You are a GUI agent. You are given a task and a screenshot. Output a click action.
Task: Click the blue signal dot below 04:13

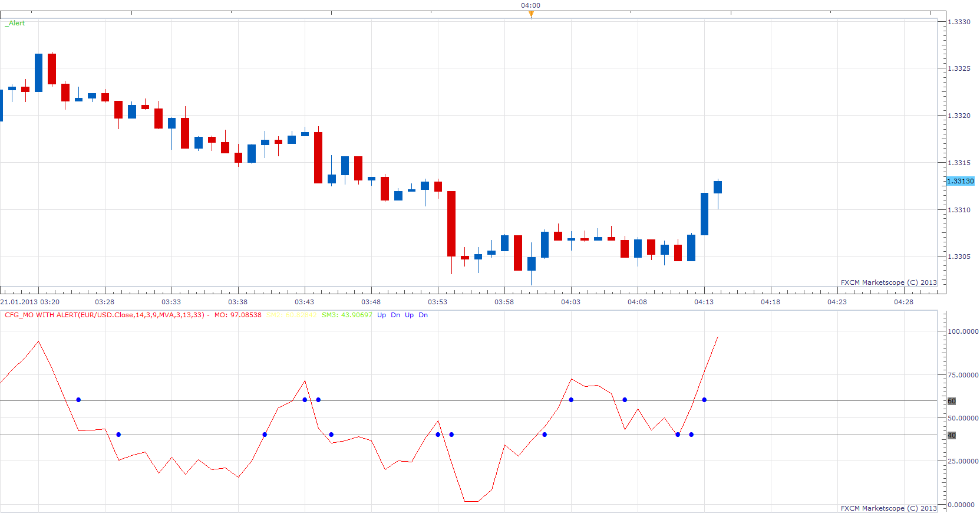(704, 400)
